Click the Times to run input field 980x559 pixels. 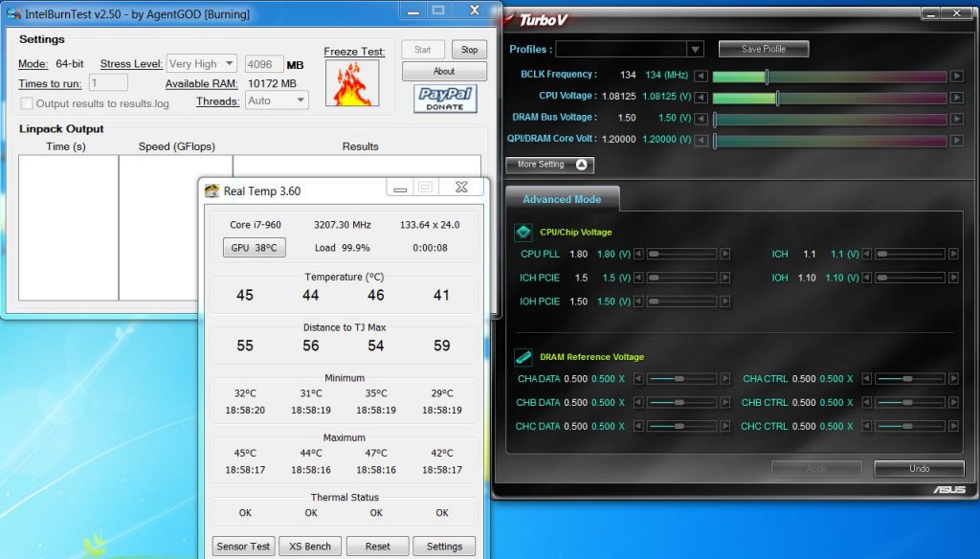click(108, 82)
